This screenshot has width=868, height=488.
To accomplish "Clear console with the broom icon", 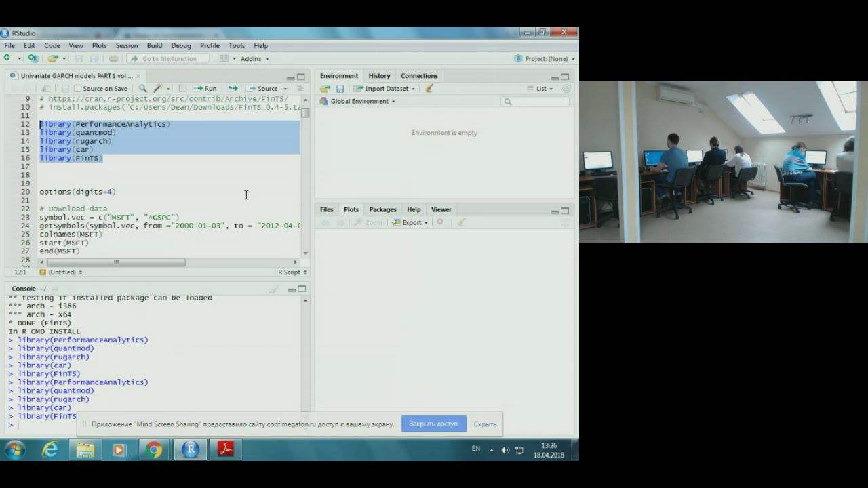I will [x=274, y=289].
